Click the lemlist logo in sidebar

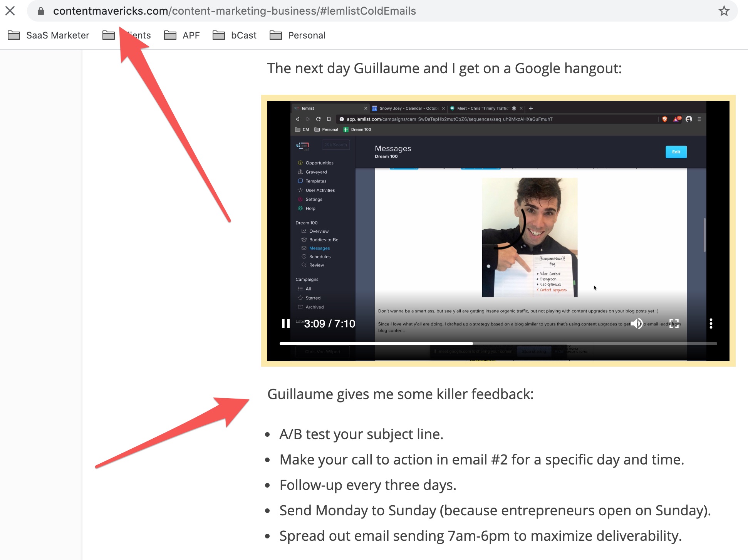302,146
